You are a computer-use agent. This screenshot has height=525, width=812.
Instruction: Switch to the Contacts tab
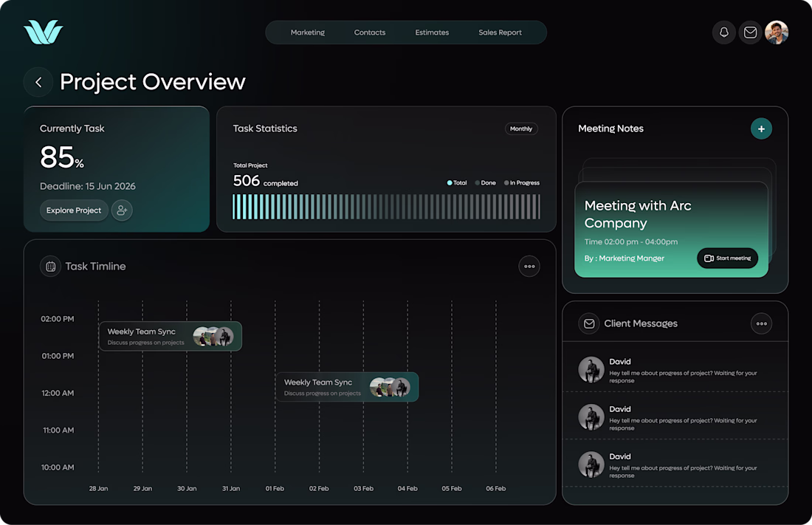point(370,32)
